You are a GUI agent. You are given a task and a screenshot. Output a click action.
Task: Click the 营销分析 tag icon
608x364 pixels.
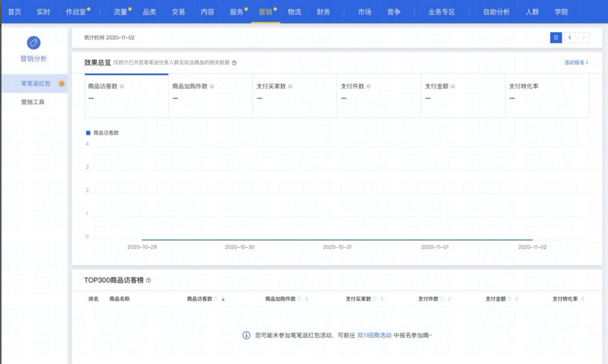pyautogui.click(x=33, y=42)
